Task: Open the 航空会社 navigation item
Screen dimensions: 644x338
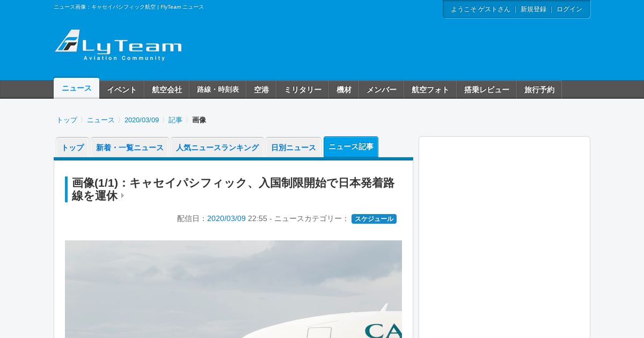Action: pos(167,90)
